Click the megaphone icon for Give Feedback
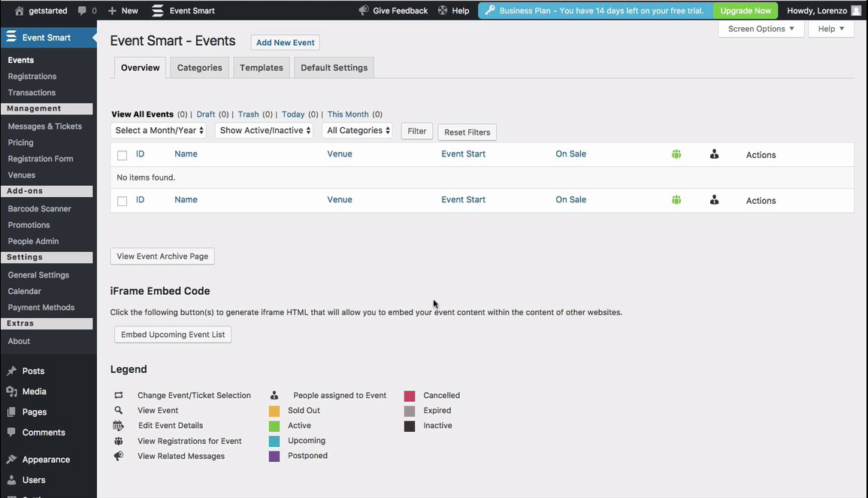Image resolution: width=868 pixels, height=498 pixels. pyautogui.click(x=363, y=11)
